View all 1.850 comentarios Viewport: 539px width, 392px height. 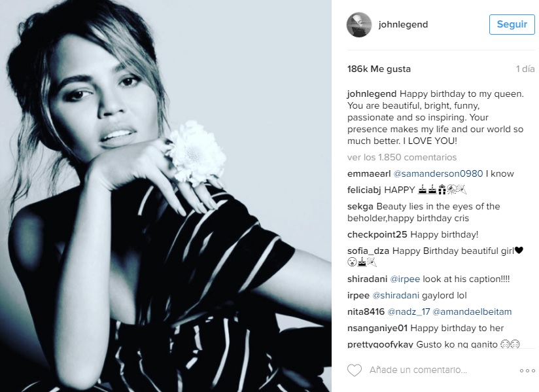tap(402, 157)
